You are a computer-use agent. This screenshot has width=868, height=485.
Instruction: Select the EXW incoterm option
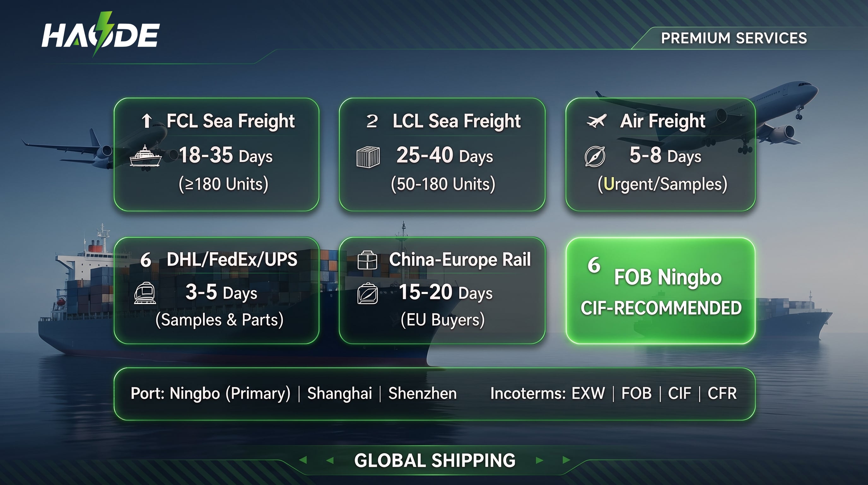[x=588, y=393]
